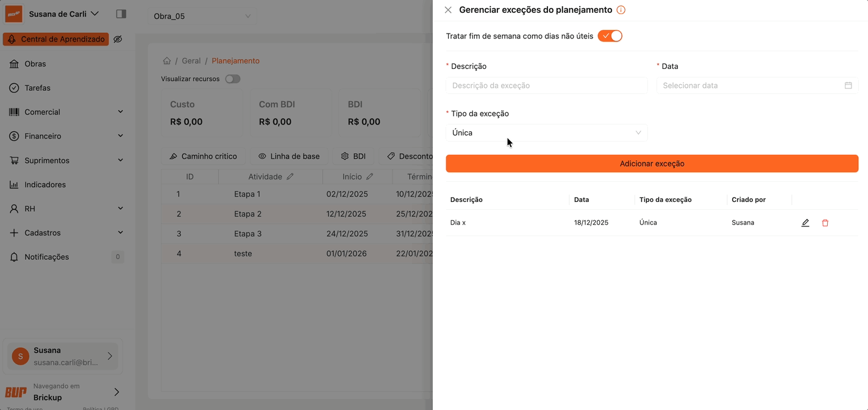The height and width of the screenshot is (410, 868).
Task: Hide Central de Aprendizado with eye icon
Action: (x=118, y=39)
